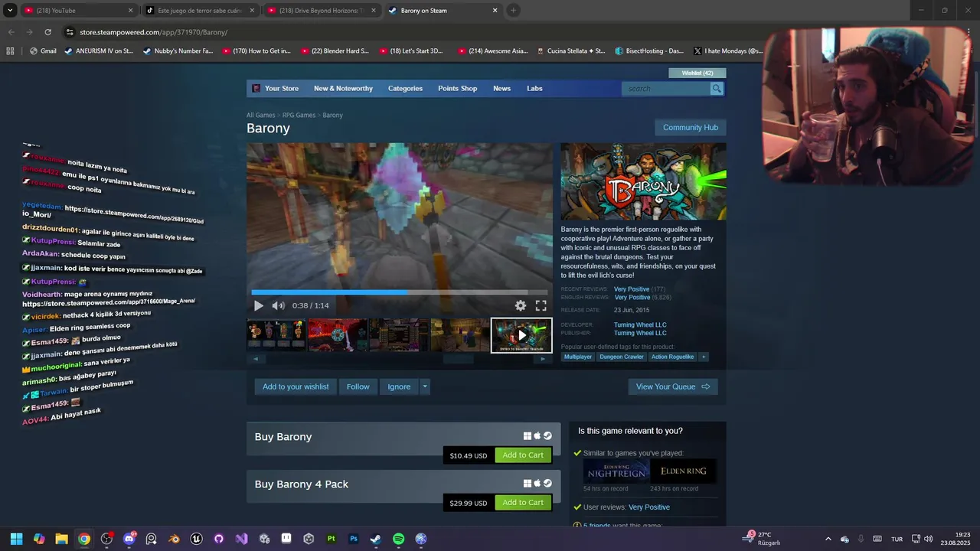
Task: Click the Steam store search magnifier icon
Action: [717, 89]
